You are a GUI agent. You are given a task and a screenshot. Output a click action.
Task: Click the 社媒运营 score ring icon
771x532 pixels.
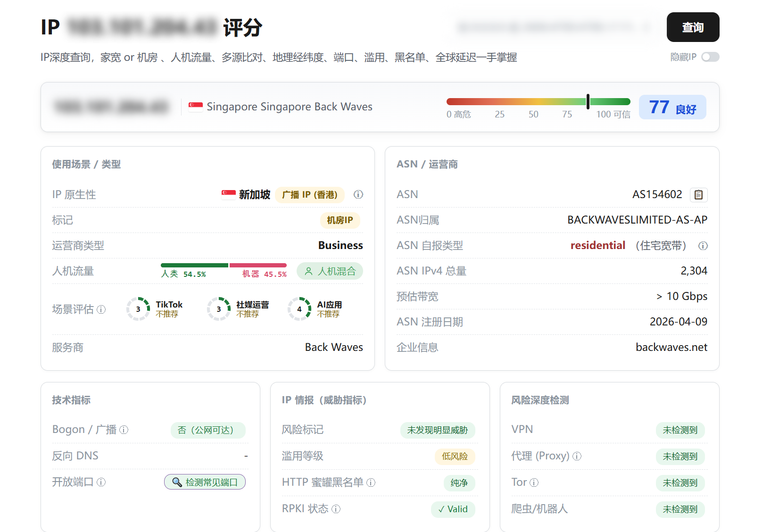coord(219,309)
